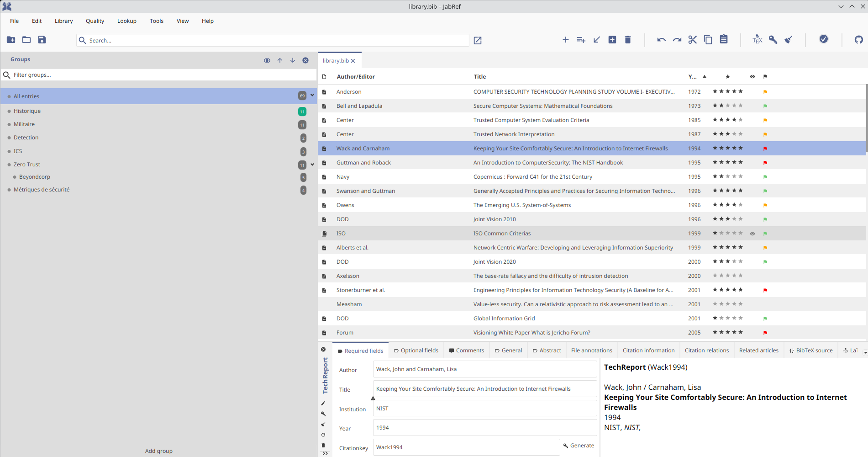
Task: Toggle the groups intersection/union view icon
Action: point(267,60)
